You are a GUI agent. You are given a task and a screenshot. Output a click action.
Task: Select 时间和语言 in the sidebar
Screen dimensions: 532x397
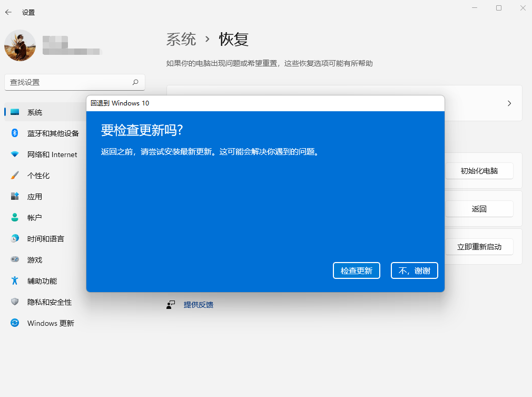click(x=15, y=238)
